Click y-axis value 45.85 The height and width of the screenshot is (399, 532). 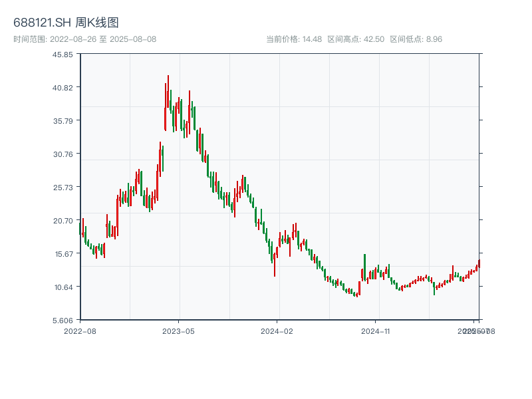(63, 55)
